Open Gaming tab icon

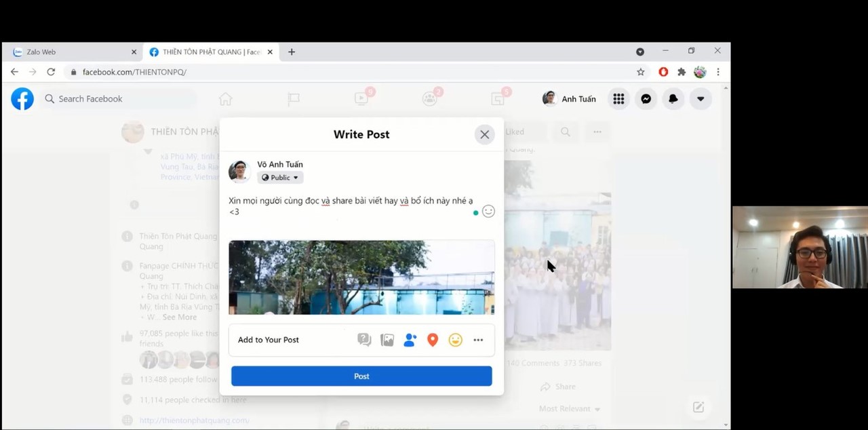pos(498,98)
